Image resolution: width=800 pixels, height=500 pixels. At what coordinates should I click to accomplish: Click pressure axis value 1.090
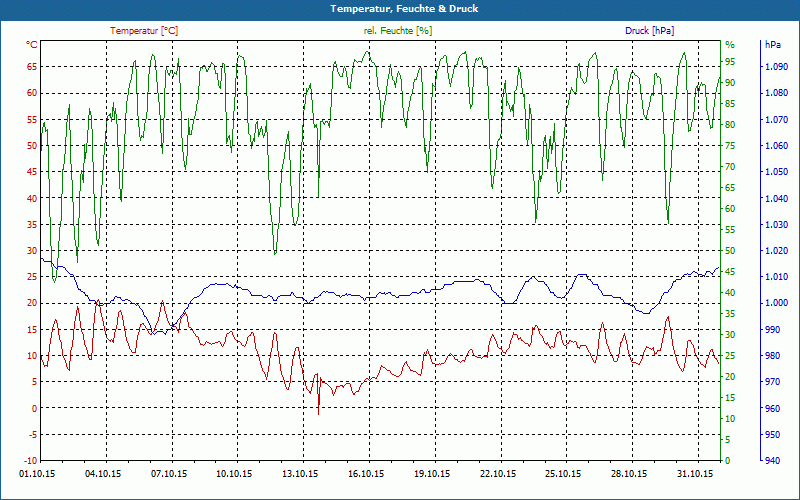(x=776, y=67)
